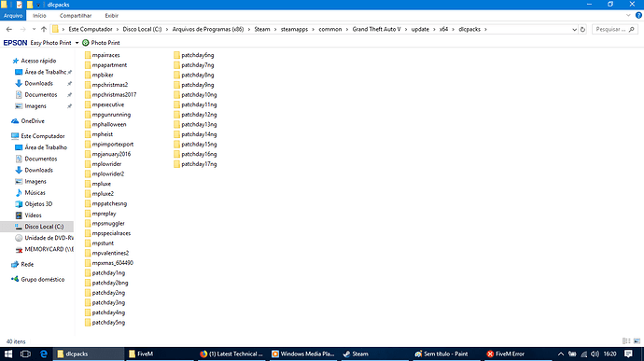The width and height of the screenshot is (644, 361).
Task: Select the mpxmas_604490 folder icon
Action: (x=88, y=263)
